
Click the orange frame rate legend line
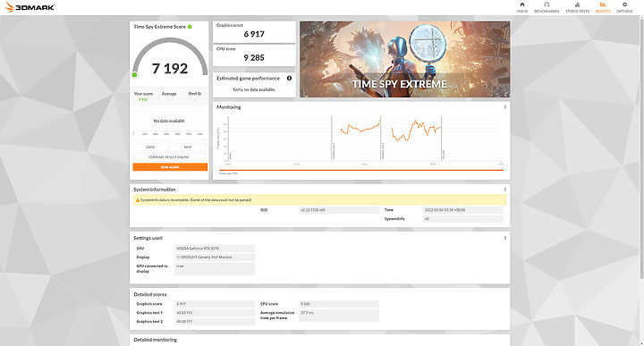pos(361,170)
